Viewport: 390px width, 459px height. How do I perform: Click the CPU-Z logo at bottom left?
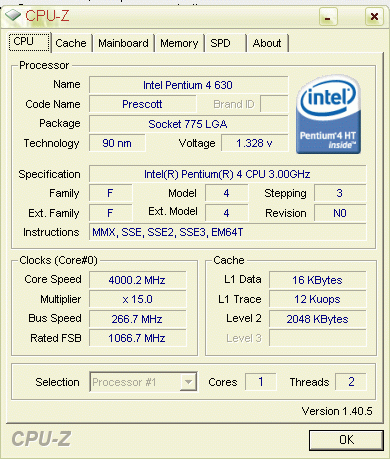click(x=41, y=438)
